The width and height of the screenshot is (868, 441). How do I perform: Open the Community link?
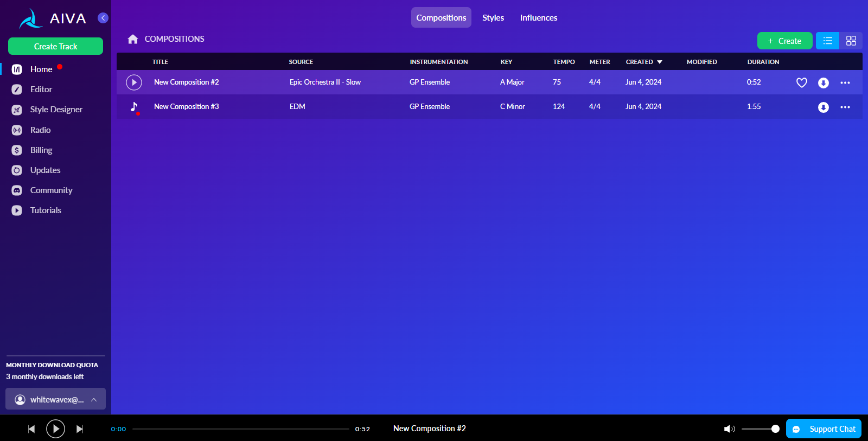pos(51,190)
